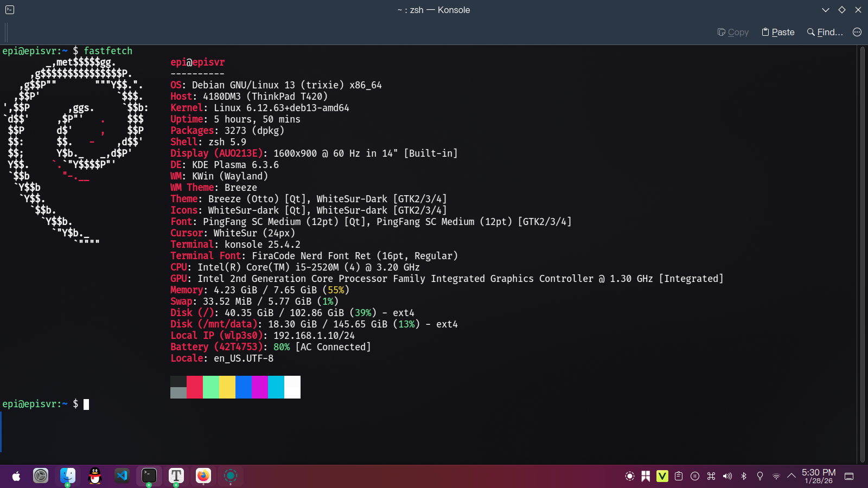Open the Apple logo application launcher
868x488 pixels.
pos(16,476)
